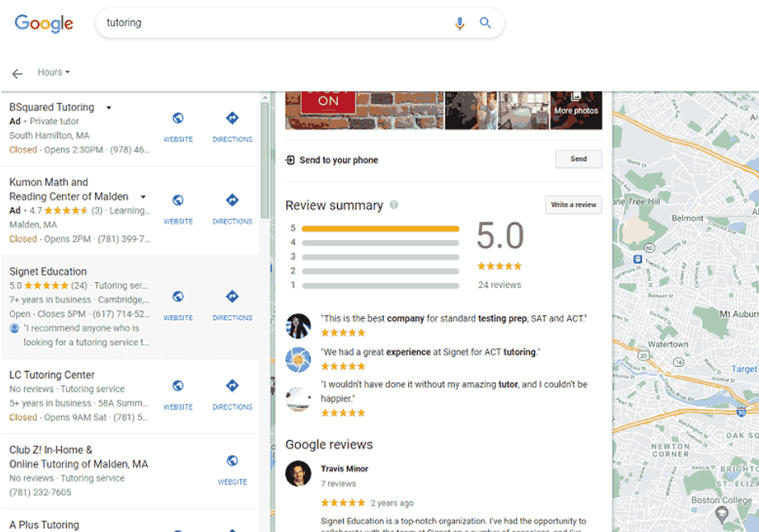Open the brick wall ON sign photo
759x532 pixels.
pyautogui.click(x=365, y=110)
